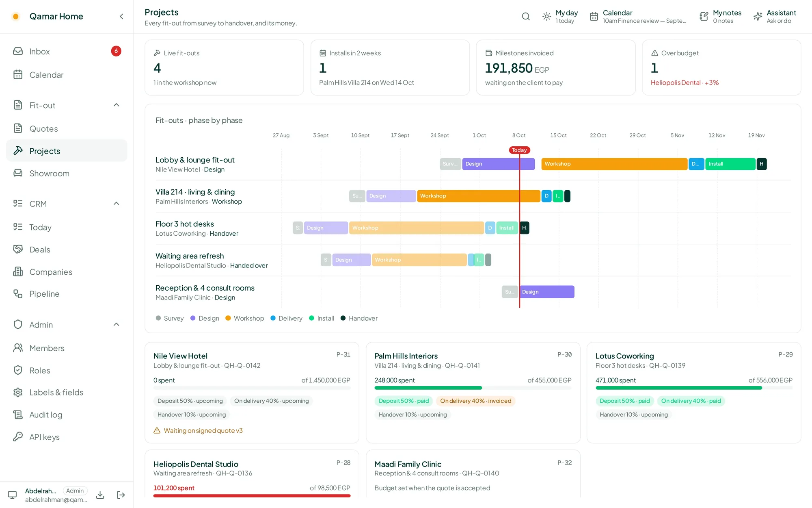Collapse the Fit-out section chevron
The width and height of the screenshot is (812, 508).
click(x=117, y=105)
